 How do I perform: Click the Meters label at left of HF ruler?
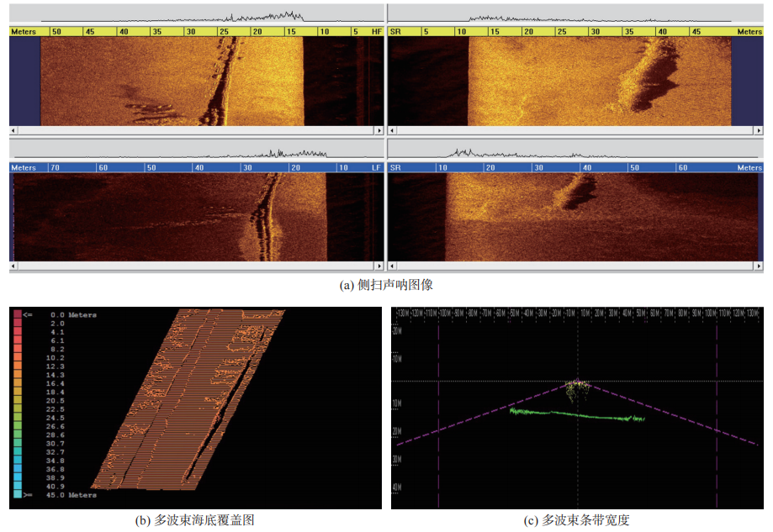pos(24,32)
